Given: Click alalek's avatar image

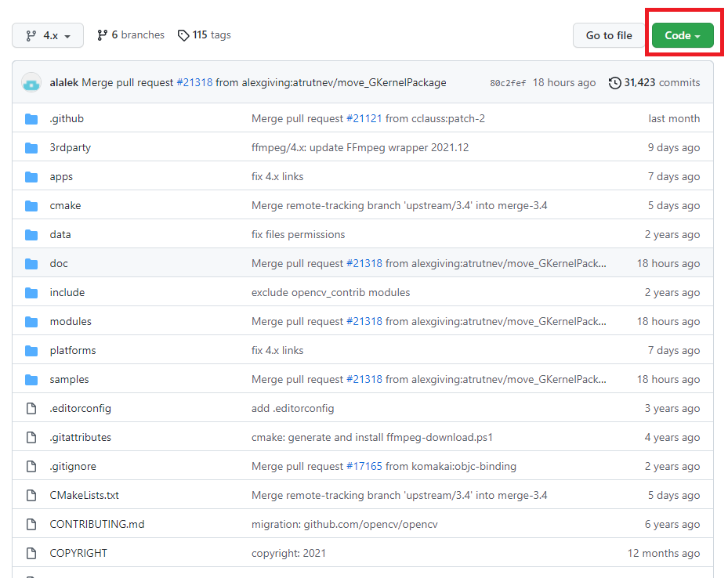Looking at the screenshot, I should click(x=31, y=82).
